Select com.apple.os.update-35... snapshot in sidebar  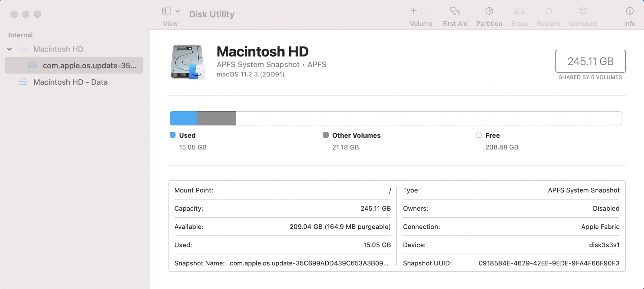[74, 65]
